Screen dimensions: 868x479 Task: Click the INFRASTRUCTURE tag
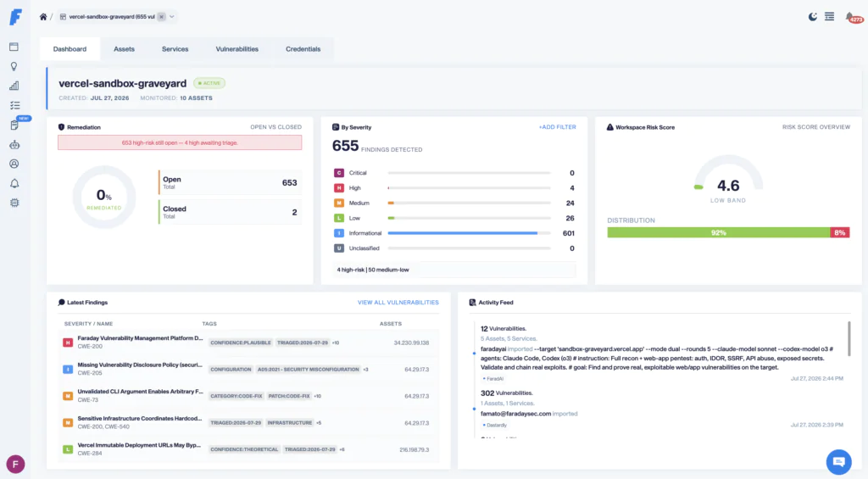click(290, 422)
